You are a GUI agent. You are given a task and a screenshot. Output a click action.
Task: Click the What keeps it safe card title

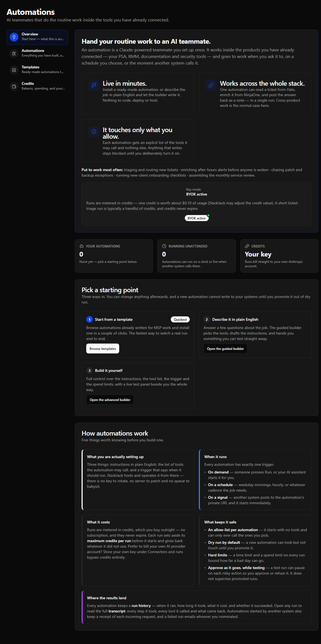point(220,522)
